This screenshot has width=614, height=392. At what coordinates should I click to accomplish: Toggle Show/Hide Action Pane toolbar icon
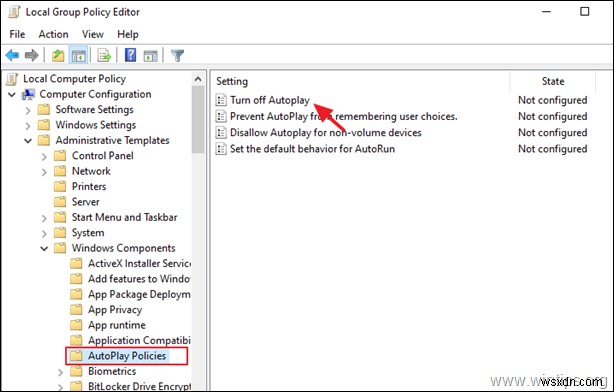(150, 55)
